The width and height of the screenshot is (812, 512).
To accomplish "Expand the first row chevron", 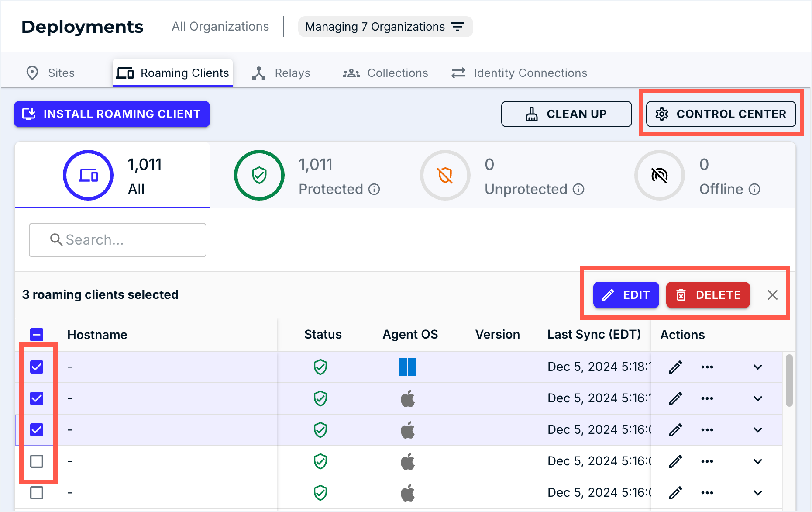I will [x=758, y=367].
